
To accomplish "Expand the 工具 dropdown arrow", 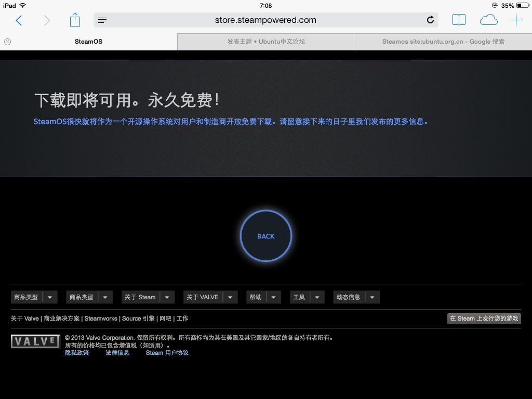I will click(x=317, y=297).
